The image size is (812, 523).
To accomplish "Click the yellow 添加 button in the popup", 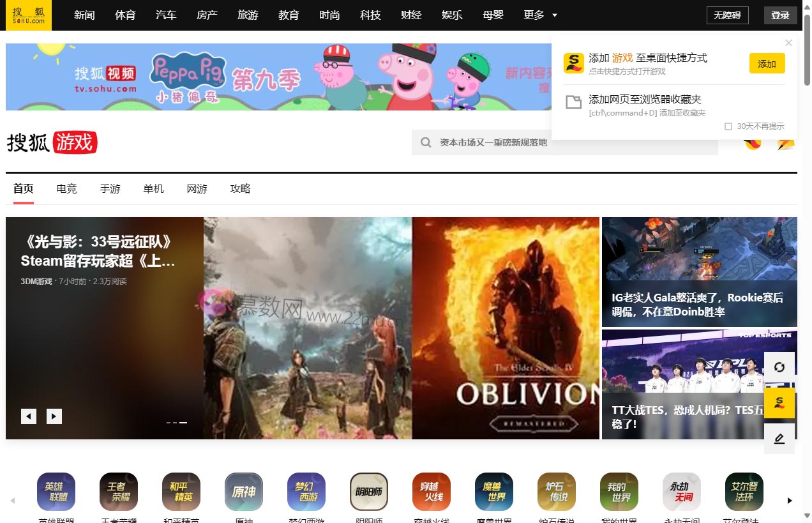I will (766, 63).
